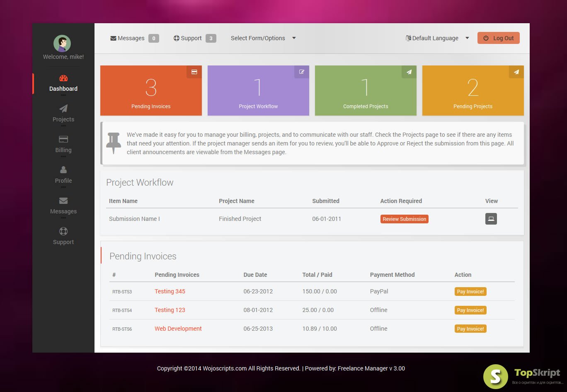The height and width of the screenshot is (392, 567).
Task: Click the Welcome, mike! greeting
Action: [63, 57]
